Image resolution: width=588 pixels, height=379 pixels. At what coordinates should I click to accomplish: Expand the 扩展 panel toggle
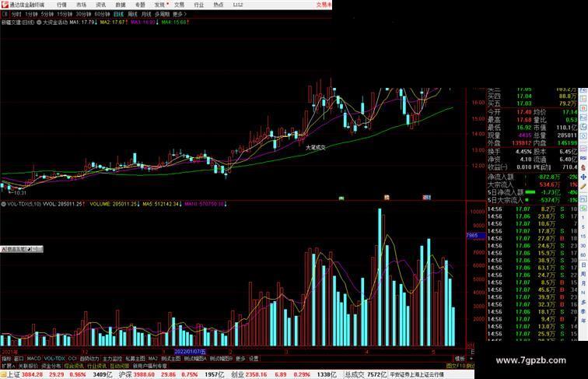click(x=8, y=366)
